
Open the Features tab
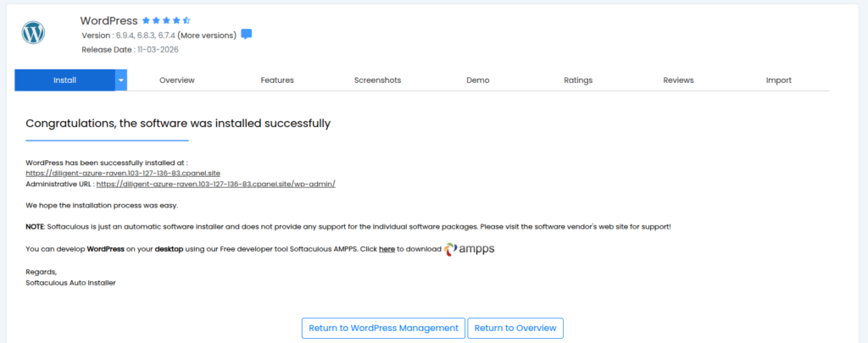(x=277, y=80)
